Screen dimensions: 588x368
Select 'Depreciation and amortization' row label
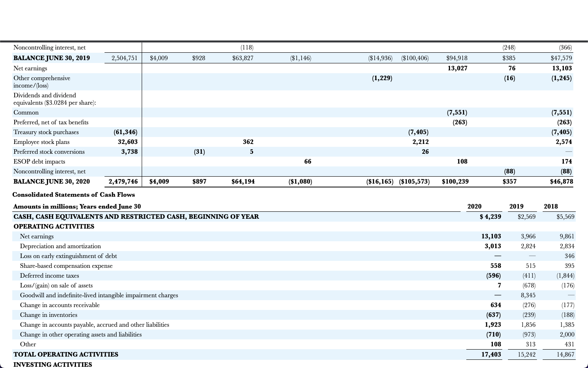60,246
